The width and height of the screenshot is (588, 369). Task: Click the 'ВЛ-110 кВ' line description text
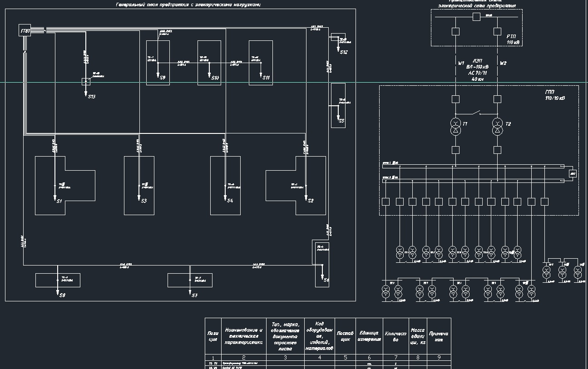(x=477, y=67)
